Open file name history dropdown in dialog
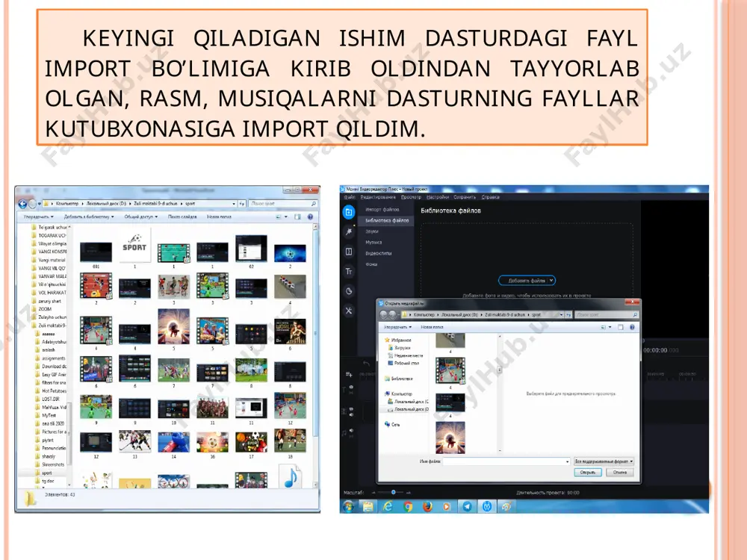 tap(567, 461)
